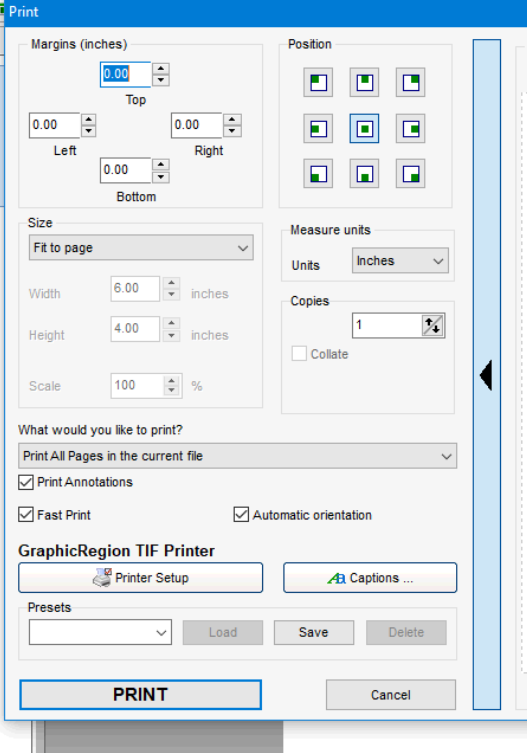Open the Inches units dropdown
The height and width of the screenshot is (753, 527).
click(x=400, y=261)
